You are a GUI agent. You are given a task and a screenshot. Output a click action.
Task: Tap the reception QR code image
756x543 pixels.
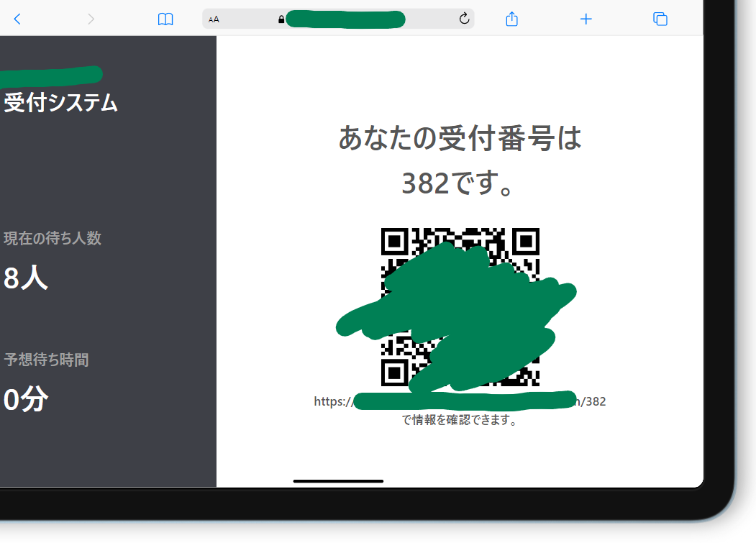[460, 307]
